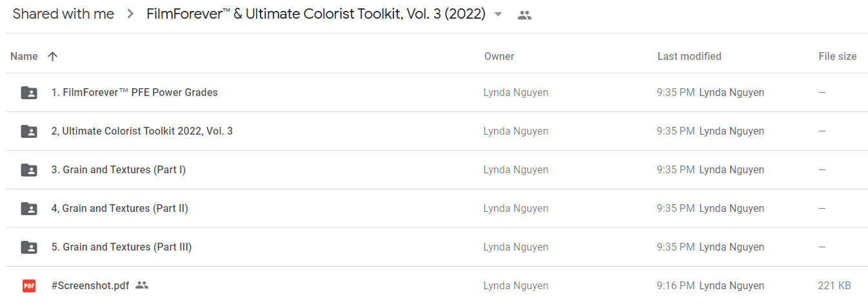Sort by the Name column header
Image resolution: width=868 pixels, height=304 pixels.
24,57
